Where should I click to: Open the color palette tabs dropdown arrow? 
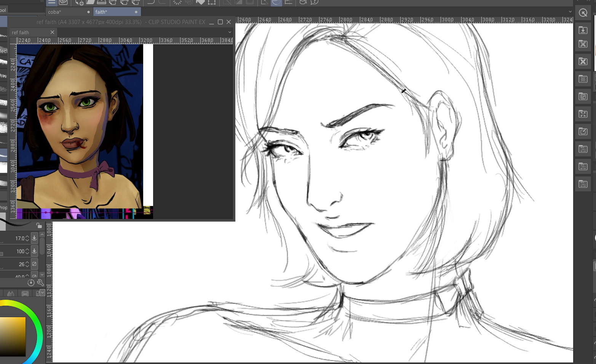click(42, 293)
